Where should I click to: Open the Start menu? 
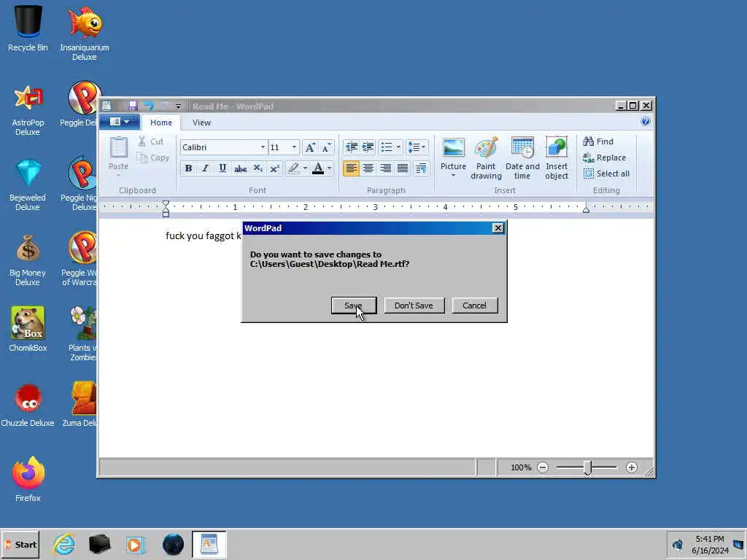[20, 544]
